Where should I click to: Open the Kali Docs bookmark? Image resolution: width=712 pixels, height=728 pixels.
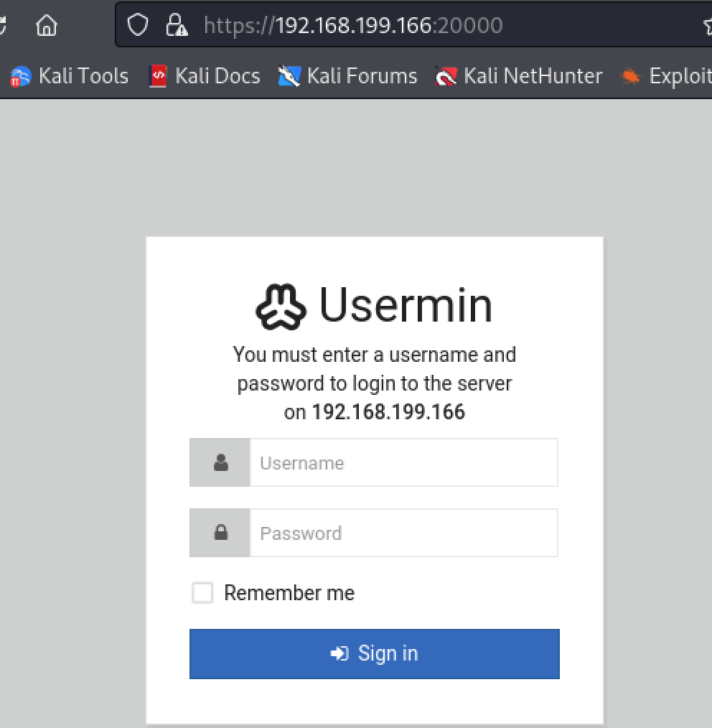pos(205,76)
